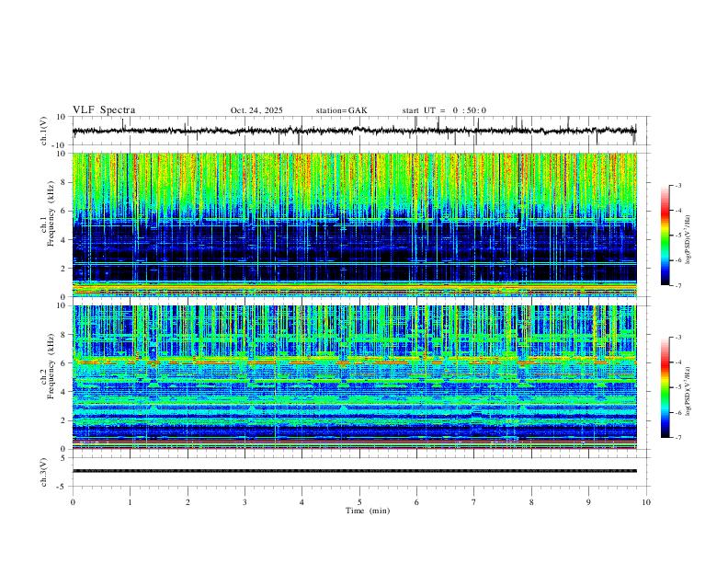This screenshot has height=563, width=728.
Task: Click the "4" kHz tick on ch.1 axis
Action: [x=63, y=240]
